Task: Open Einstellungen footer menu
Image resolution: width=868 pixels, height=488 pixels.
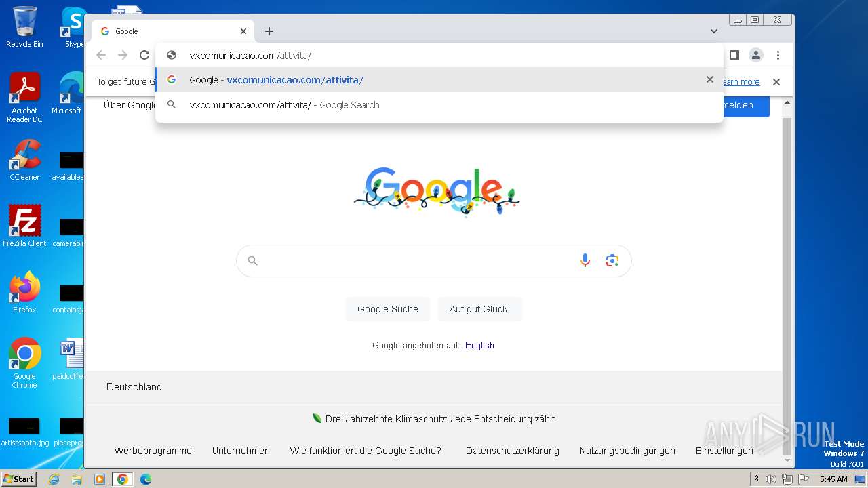Action: pyautogui.click(x=724, y=451)
